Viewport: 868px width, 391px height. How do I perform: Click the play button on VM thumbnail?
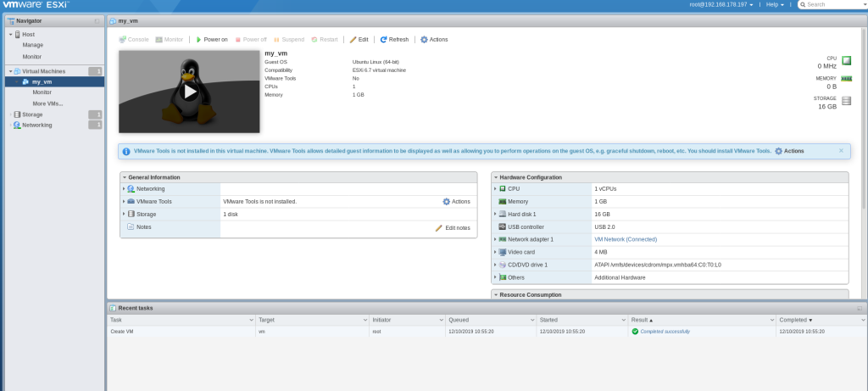189,92
